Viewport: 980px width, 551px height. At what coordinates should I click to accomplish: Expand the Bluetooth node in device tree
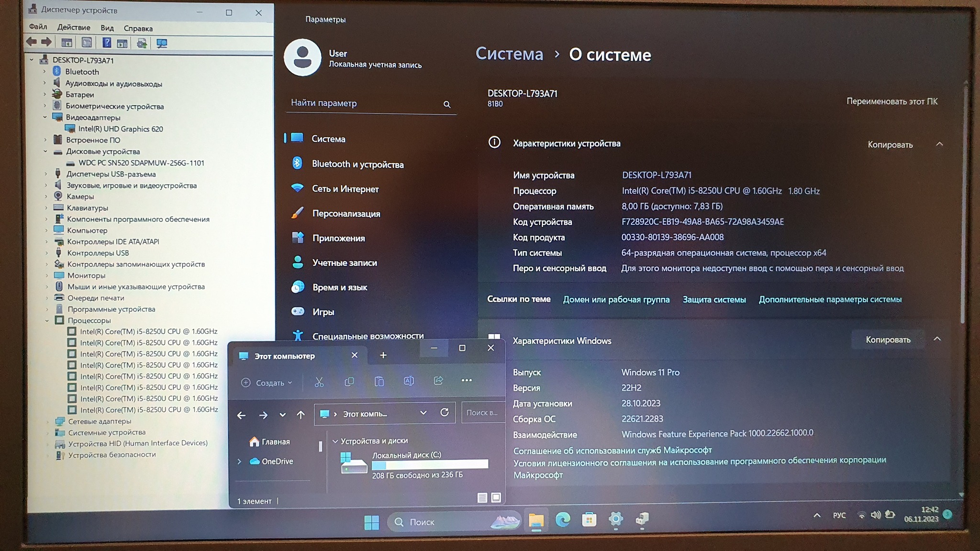(x=45, y=72)
